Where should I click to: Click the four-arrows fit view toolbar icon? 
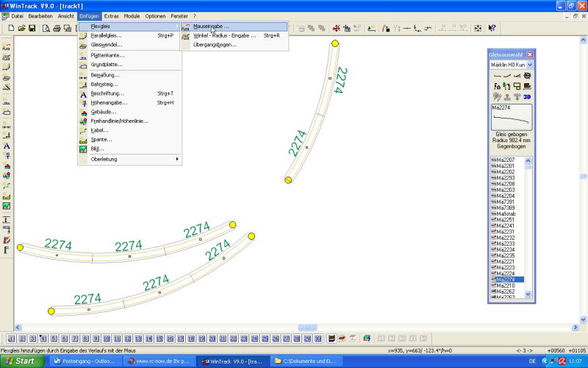pos(477,28)
